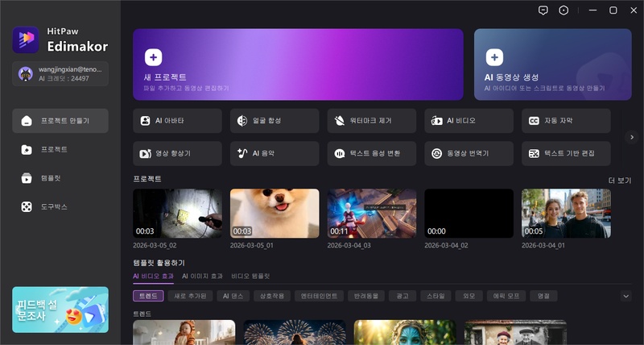Open the fireworks trend template
This screenshot has width=644, height=345.
click(x=295, y=332)
